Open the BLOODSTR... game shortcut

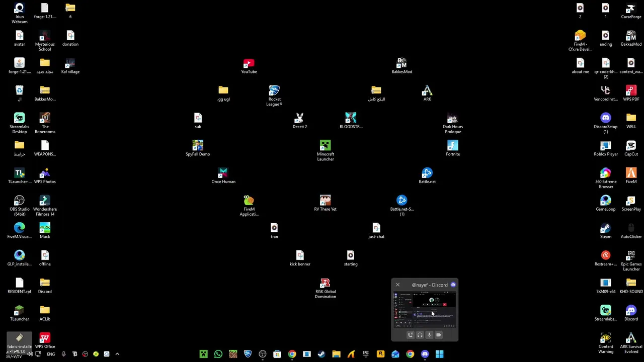click(351, 121)
